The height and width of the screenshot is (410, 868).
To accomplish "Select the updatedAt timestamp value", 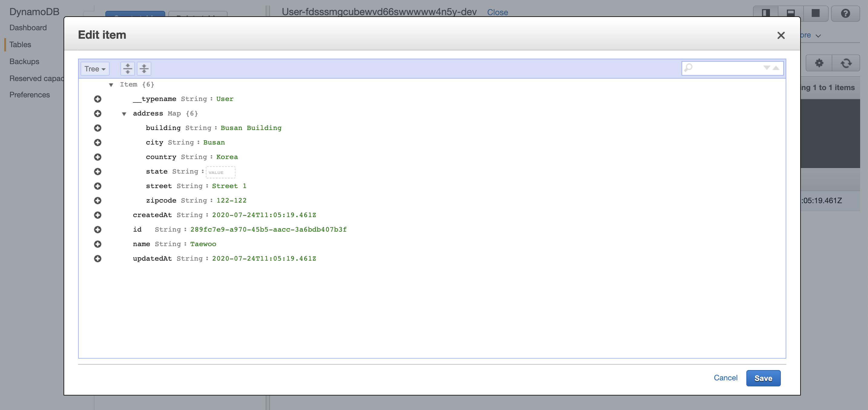I will pos(264,259).
